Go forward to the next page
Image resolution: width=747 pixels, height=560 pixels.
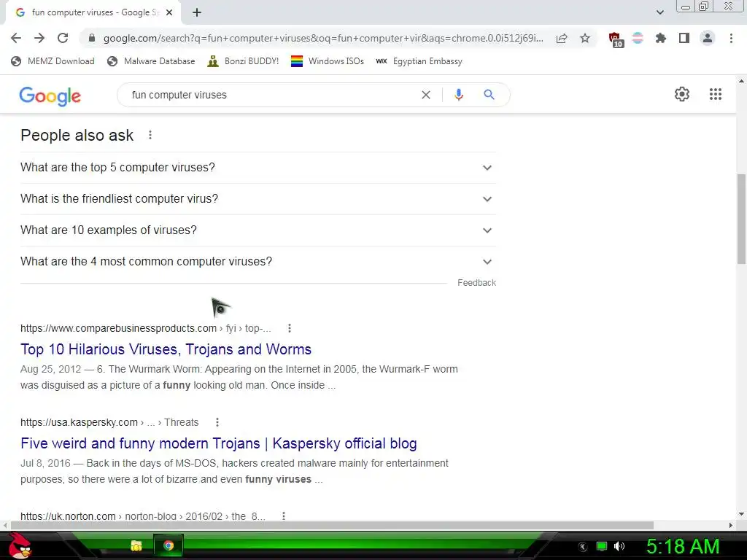(x=39, y=38)
